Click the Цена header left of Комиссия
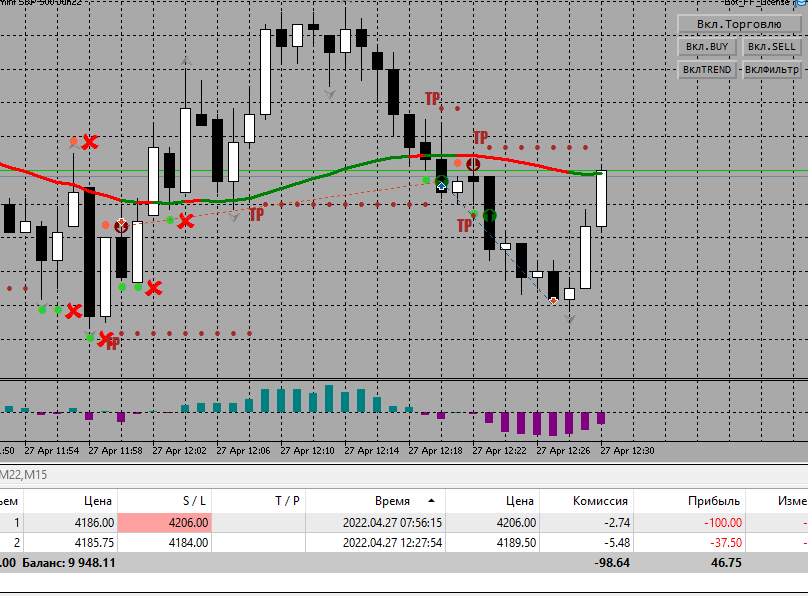This screenshot has height=596, width=808. point(493,501)
